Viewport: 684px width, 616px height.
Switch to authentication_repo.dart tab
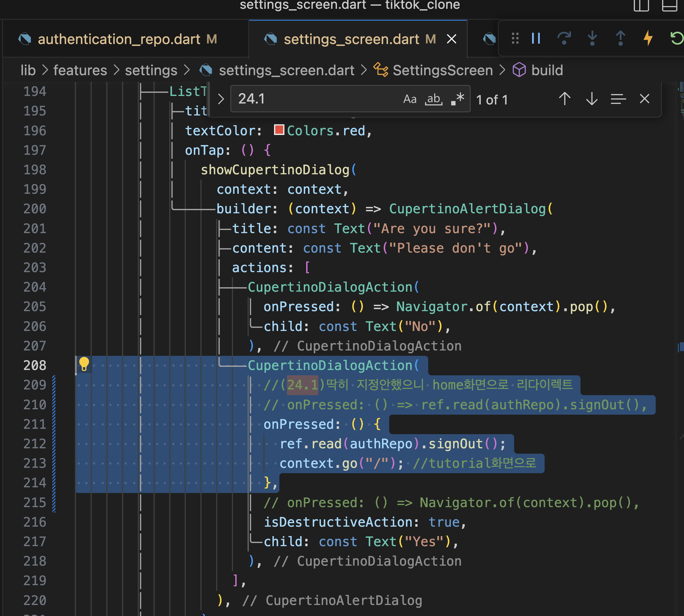tap(119, 39)
